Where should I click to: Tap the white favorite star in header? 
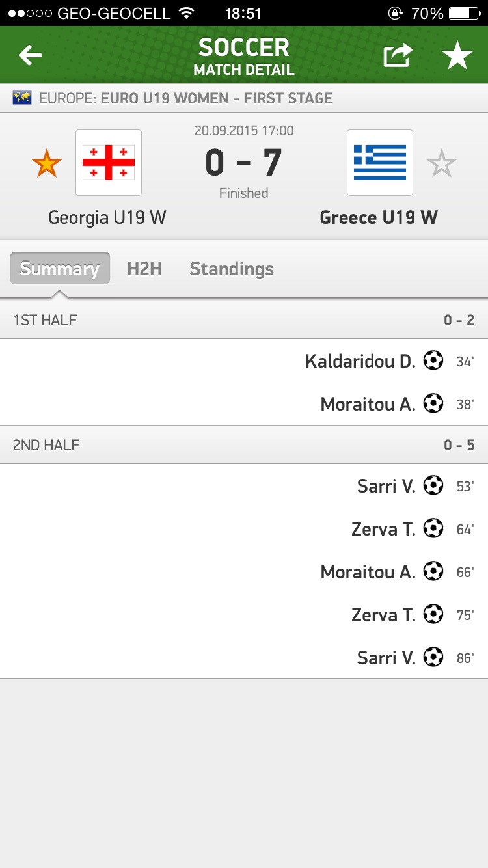[x=457, y=57]
